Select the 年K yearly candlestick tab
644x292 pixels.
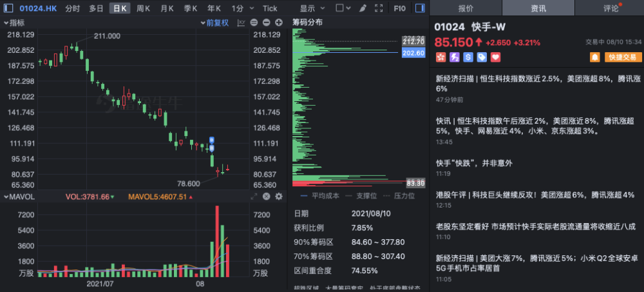[214, 8]
